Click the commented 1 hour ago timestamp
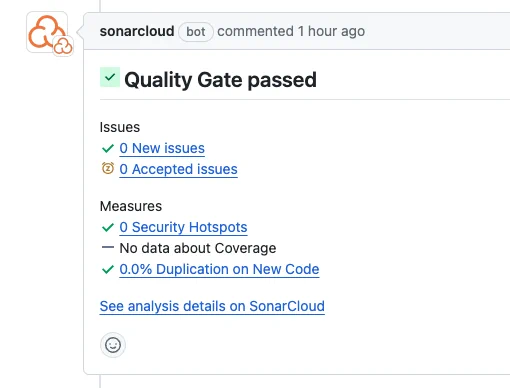Image resolution: width=510 pixels, height=388 pixels. pos(291,31)
